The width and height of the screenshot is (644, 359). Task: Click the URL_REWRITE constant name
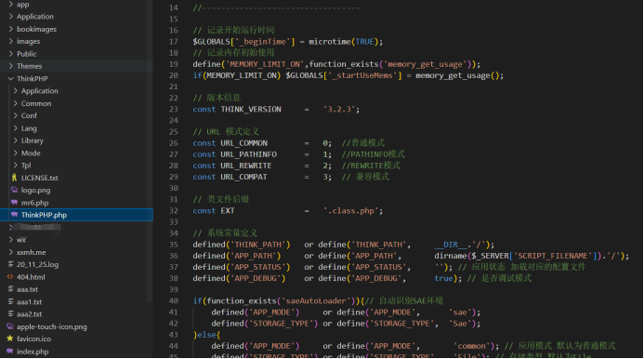click(246, 166)
